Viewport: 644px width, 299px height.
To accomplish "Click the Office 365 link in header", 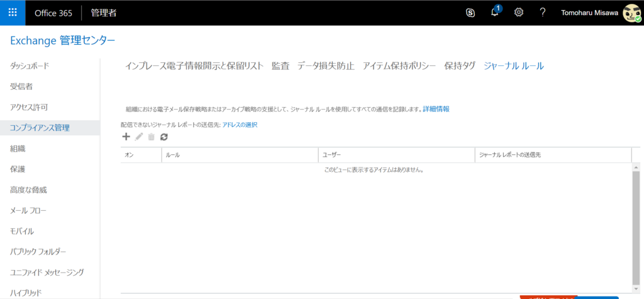I will coord(53,13).
